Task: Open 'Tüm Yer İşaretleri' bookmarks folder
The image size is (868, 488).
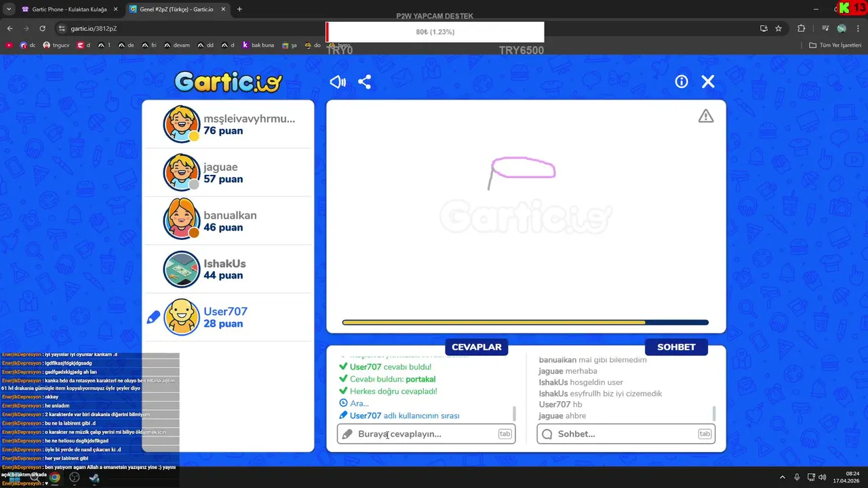Action: click(835, 45)
